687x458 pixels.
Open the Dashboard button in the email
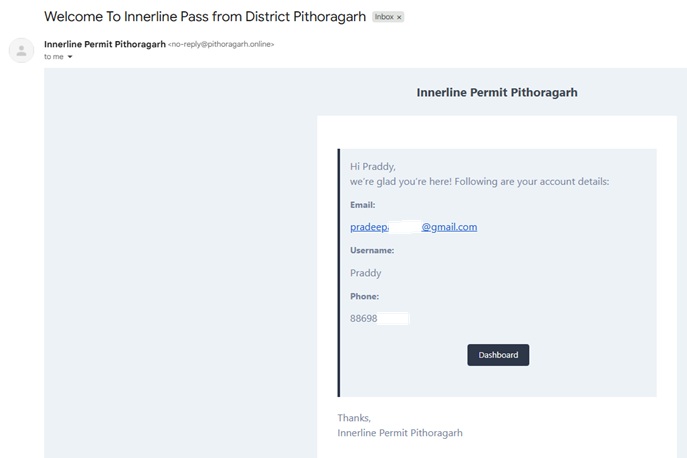point(498,355)
